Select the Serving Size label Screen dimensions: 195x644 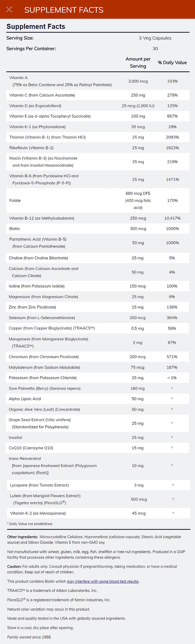(x=20, y=38)
